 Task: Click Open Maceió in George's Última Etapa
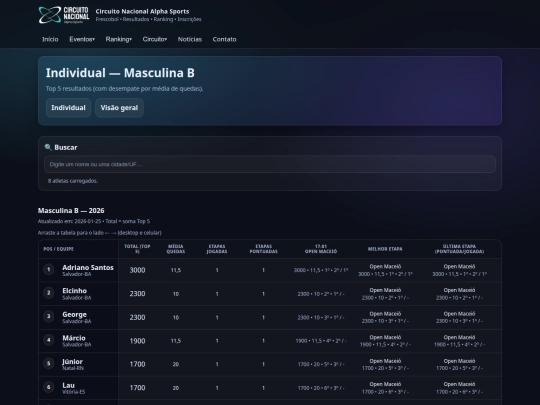tap(459, 314)
